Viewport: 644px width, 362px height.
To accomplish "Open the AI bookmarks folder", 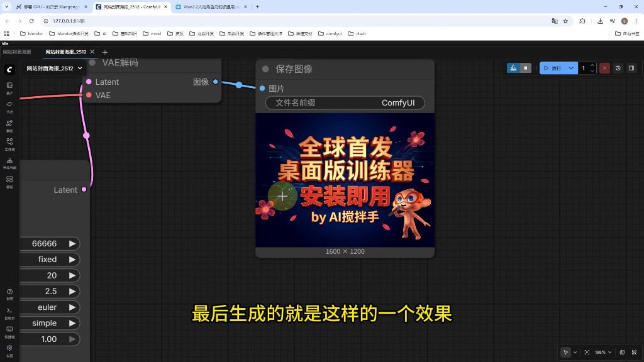I will (101, 34).
